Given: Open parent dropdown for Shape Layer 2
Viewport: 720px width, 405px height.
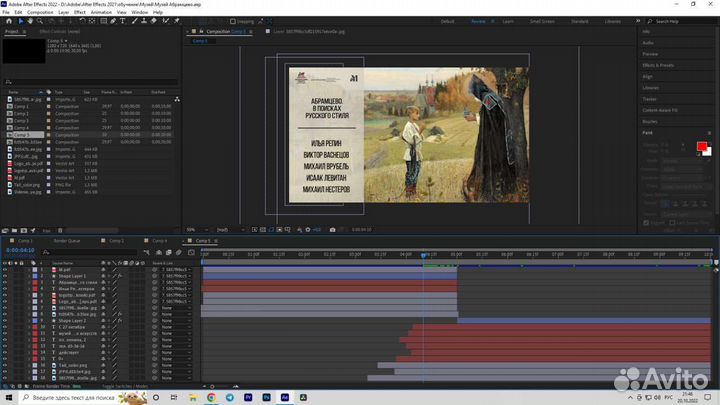Looking at the screenshot, I should tap(176, 321).
